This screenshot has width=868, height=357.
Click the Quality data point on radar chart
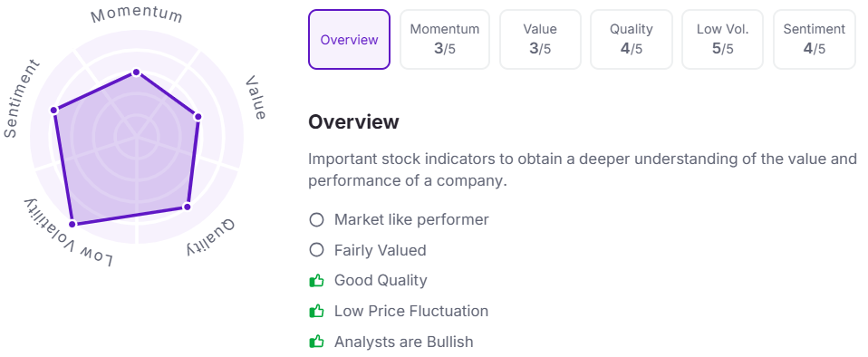pos(188,207)
